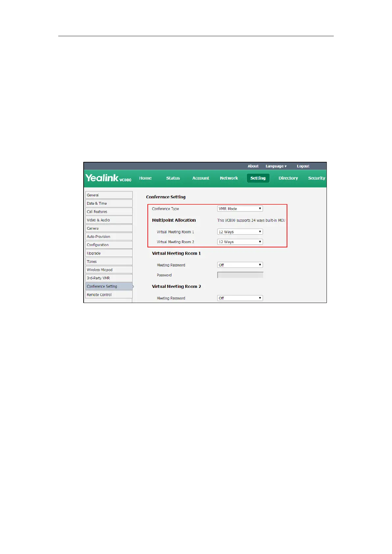Click the Logout link
The width and height of the screenshot is (392, 554).
(303, 166)
